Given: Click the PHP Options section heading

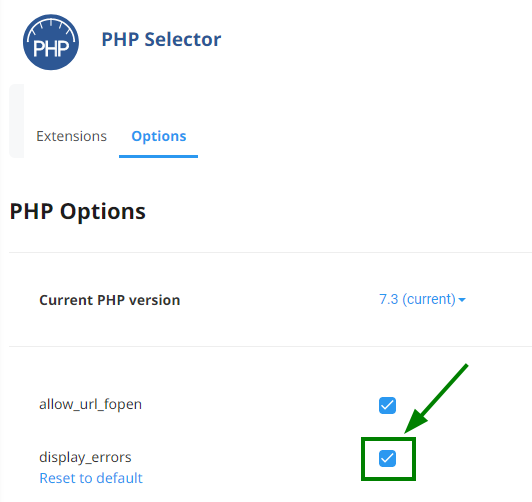Looking at the screenshot, I should click(78, 212).
